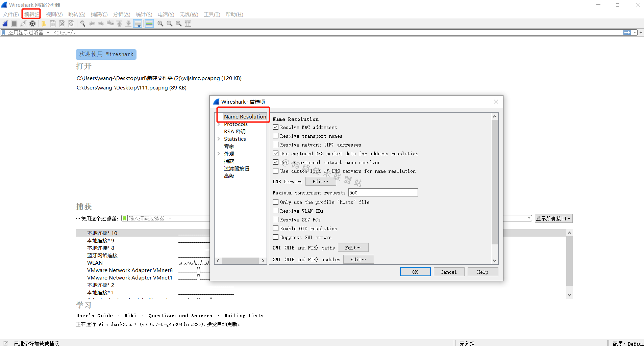Expand the Protocols tree node

[x=219, y=124]
